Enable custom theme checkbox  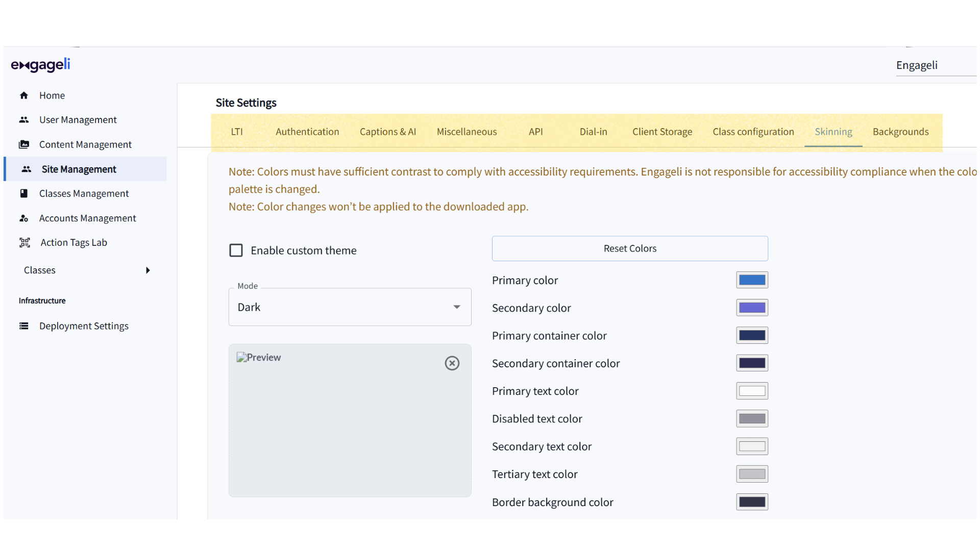click(236, 251)
